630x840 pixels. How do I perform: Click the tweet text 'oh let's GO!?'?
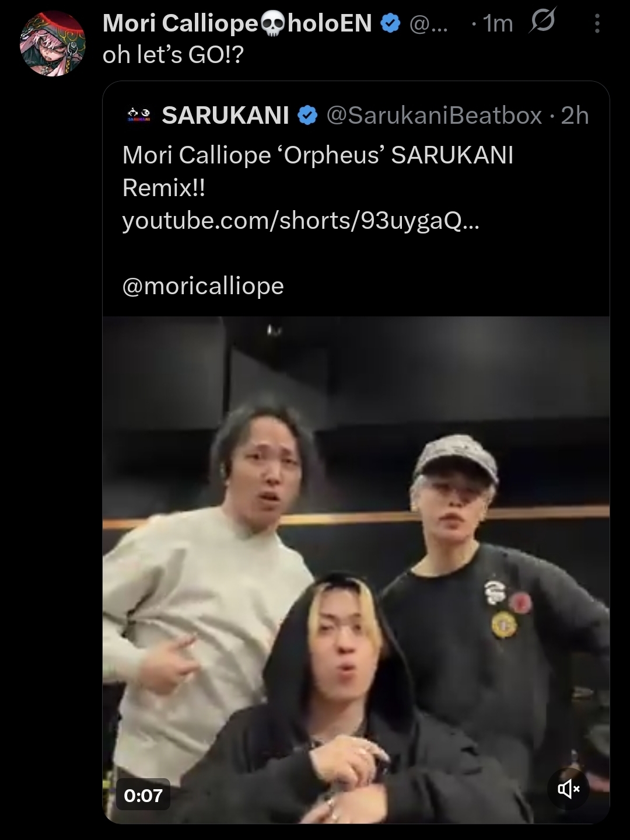pos(173,55)
